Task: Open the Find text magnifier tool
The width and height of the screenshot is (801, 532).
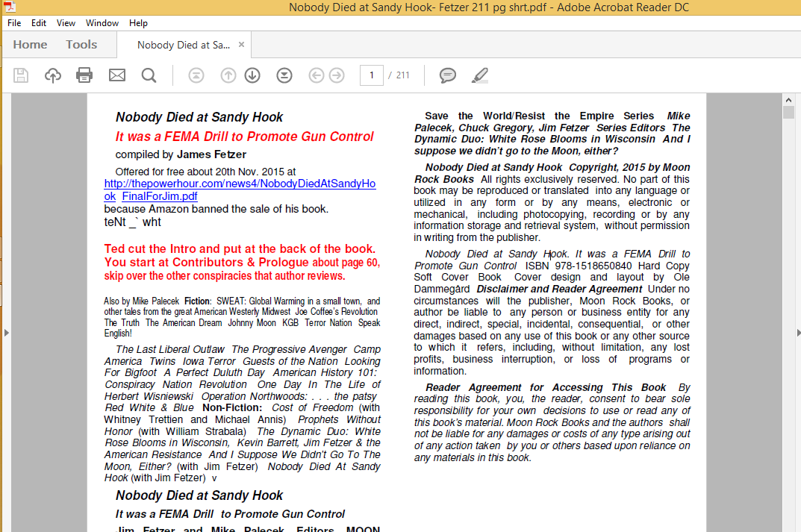Action: 149,75
